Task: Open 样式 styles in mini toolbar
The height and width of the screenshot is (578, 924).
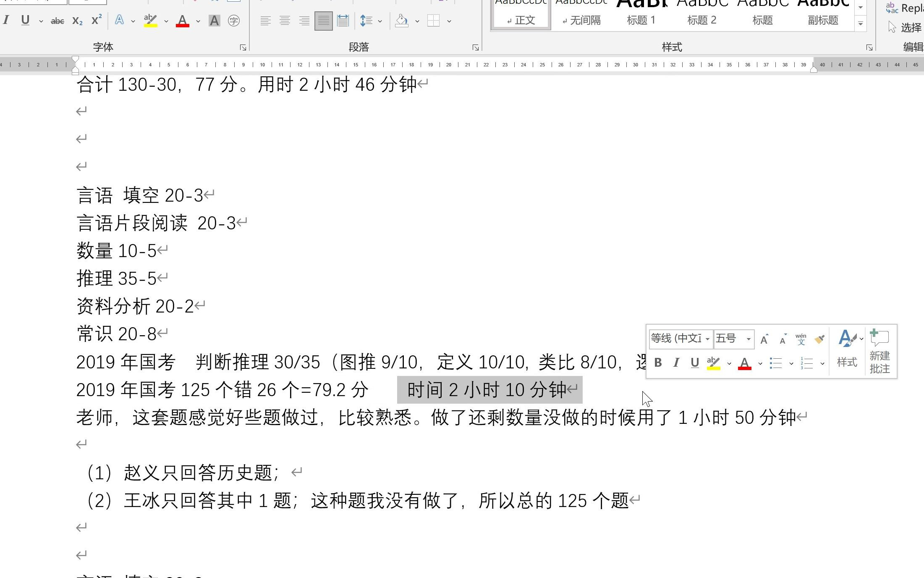Action: pos(848,349)
